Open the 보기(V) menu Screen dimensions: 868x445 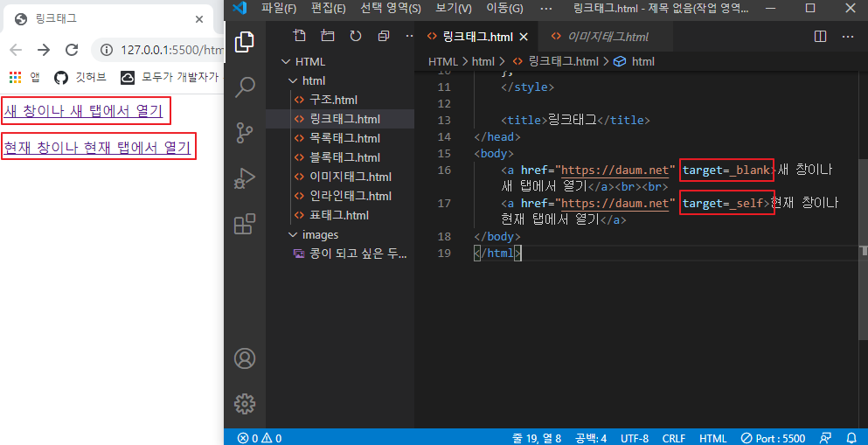tap(454, 8)
